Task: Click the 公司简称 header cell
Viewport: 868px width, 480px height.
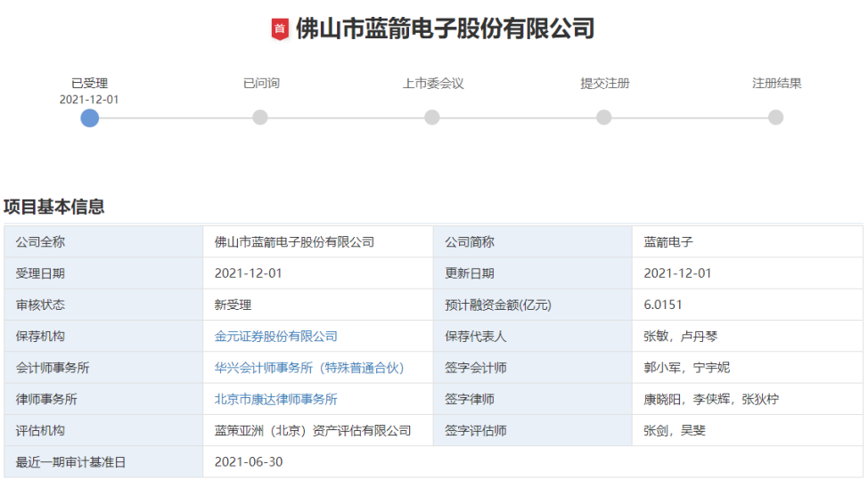Action: point(533,241)
